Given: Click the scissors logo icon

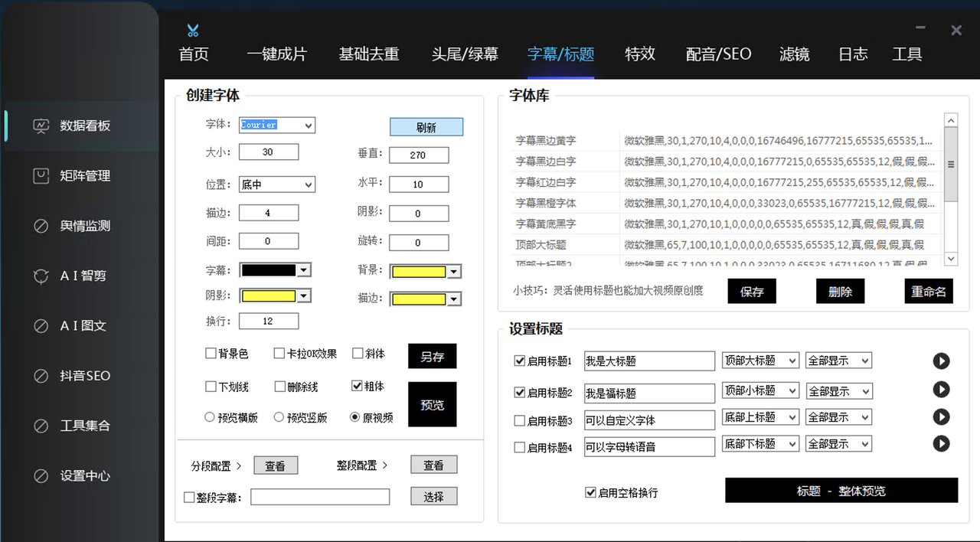Looking at the screenshot, I should tap(193, 31).
